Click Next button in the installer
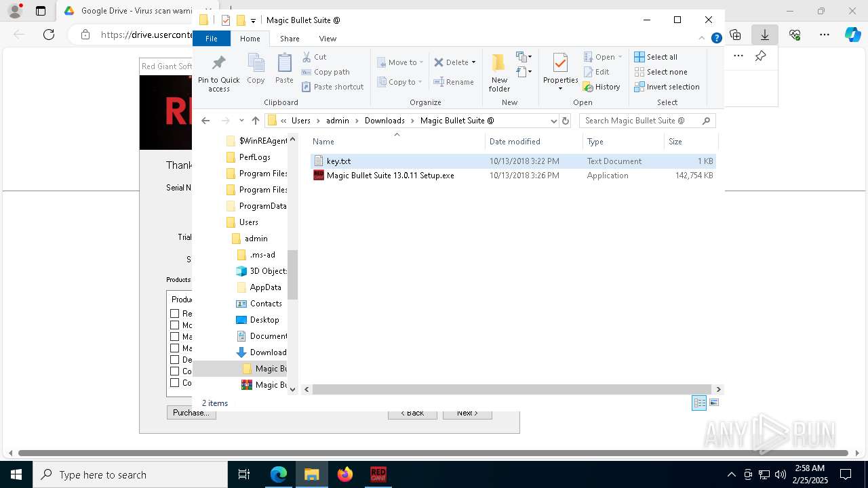868x488 pixels. coord(467,413)
